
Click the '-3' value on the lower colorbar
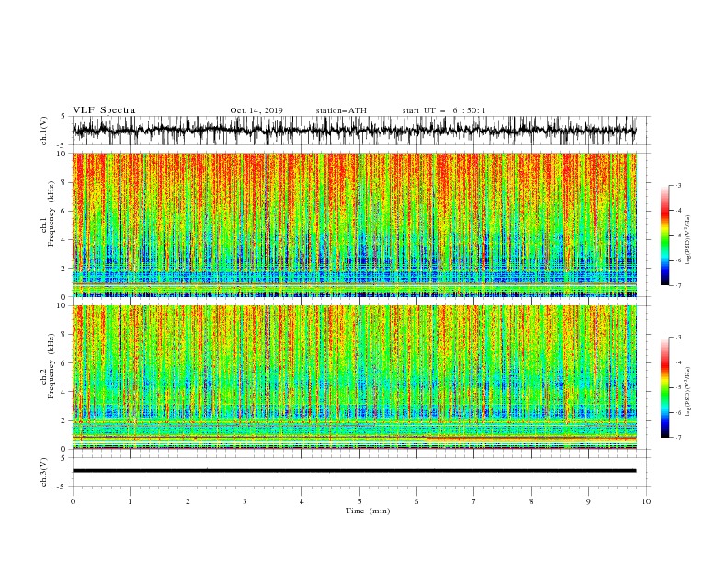(677, 338)
